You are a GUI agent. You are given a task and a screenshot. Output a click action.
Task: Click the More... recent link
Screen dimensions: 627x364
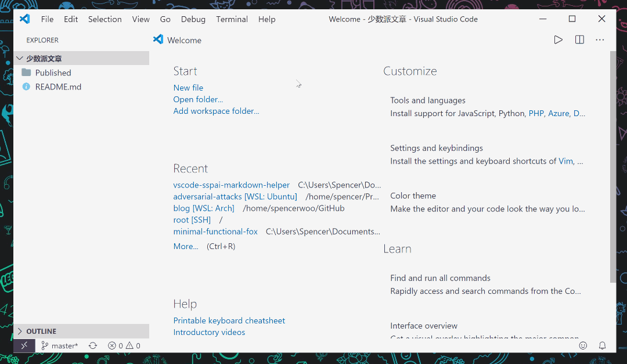click(186, 246)
